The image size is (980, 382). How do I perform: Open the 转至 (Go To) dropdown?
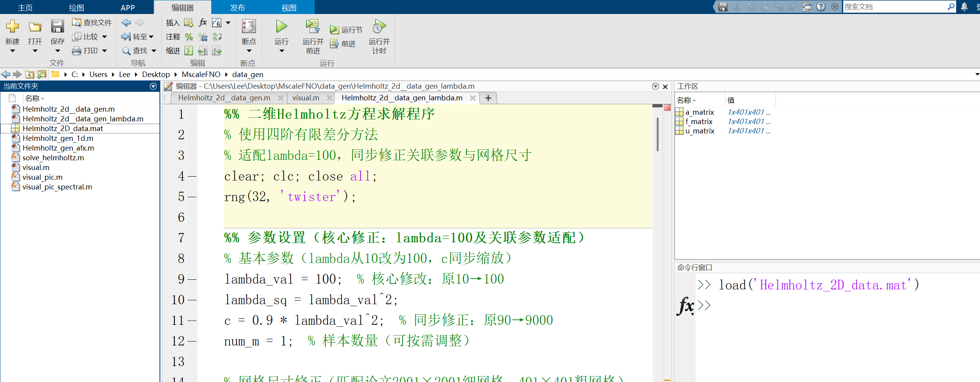(152, 36)
